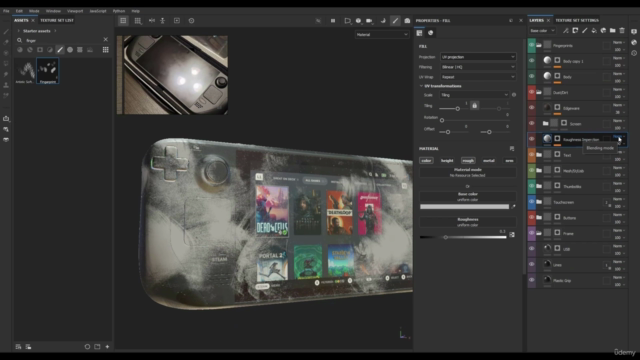Filter assets by brushes icon
640x360 pixels.
click(x=60, y=50)
